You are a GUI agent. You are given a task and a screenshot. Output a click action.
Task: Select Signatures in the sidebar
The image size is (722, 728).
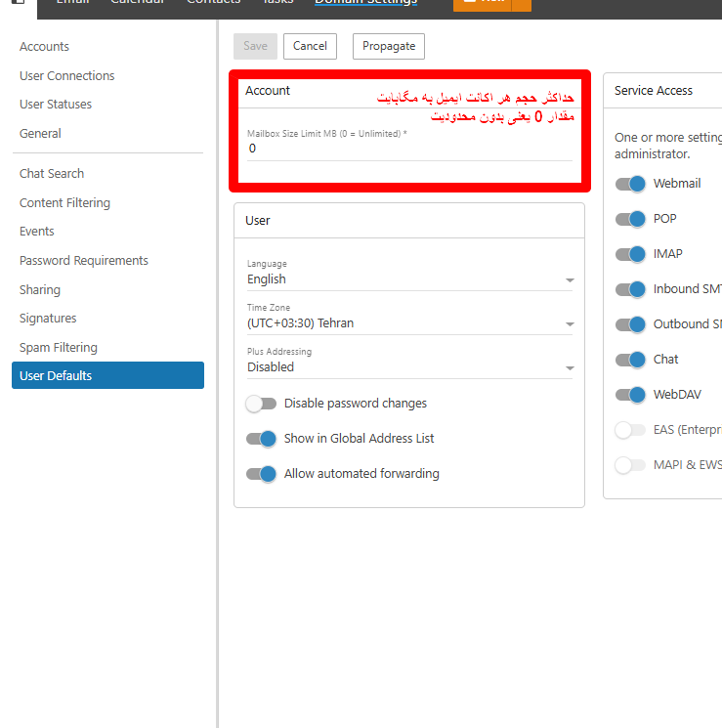(x=48, y=319)
